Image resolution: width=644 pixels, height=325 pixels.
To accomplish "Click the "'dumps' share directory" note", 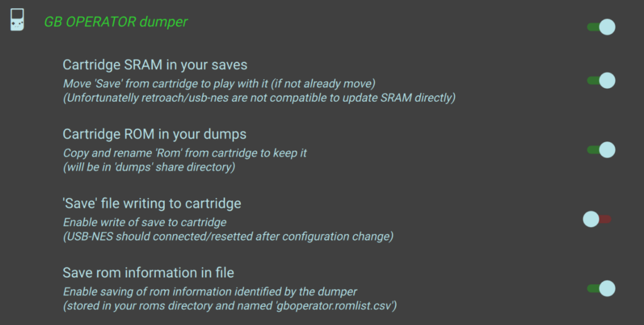I will [x=150, y=167].
